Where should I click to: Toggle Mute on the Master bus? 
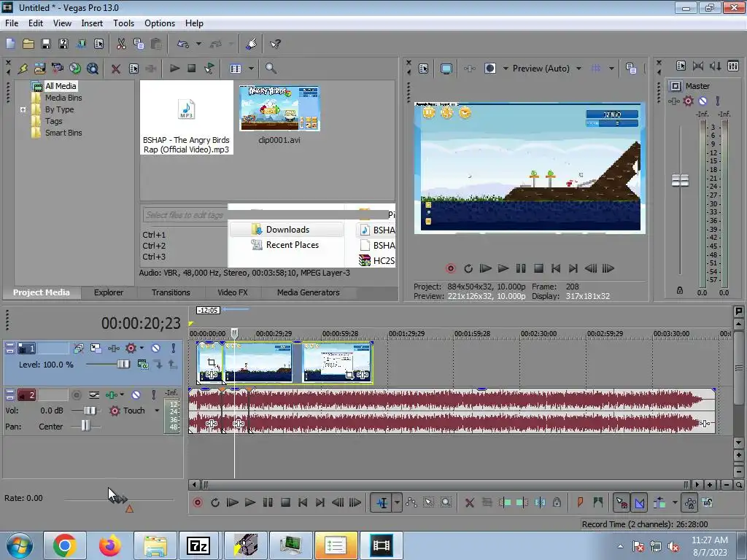pos(703,101)
